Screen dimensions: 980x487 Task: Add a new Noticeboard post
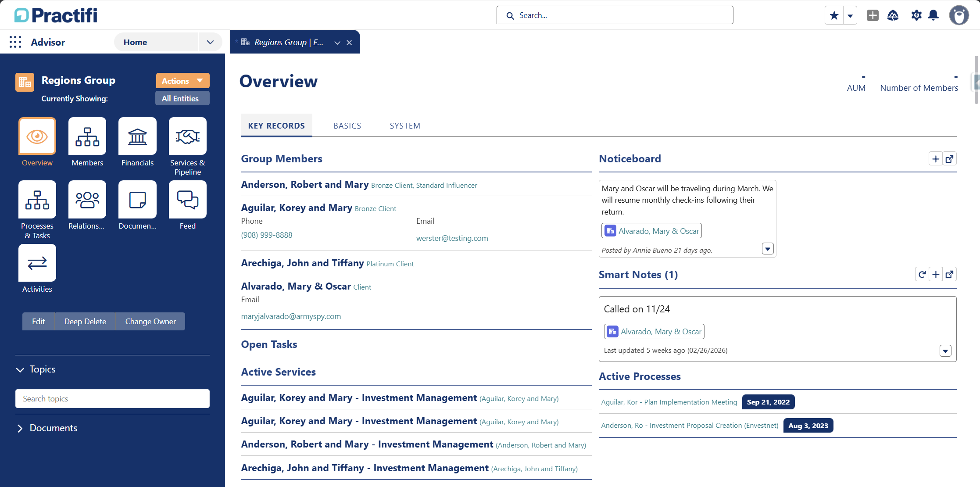coord(936,159)
